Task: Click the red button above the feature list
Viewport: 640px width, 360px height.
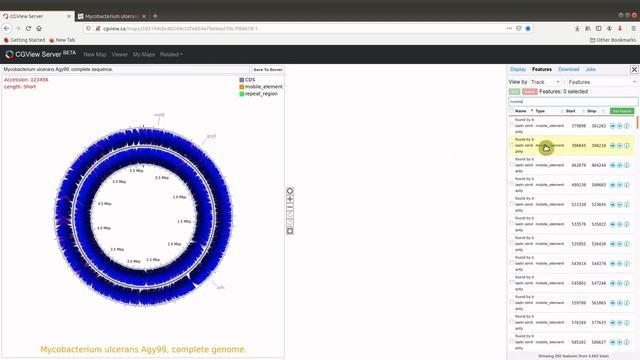Action: (529, 92)
